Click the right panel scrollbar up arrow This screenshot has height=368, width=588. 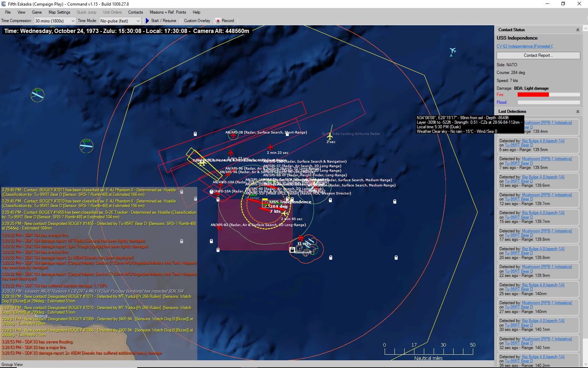tap(585, 28)
